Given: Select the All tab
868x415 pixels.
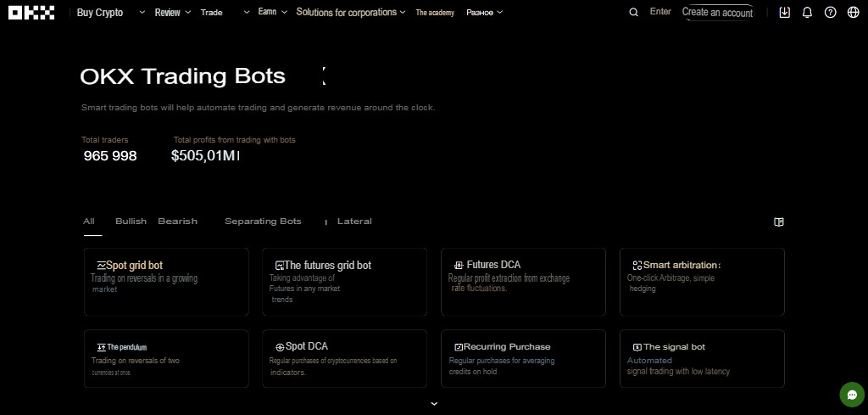Looking at the screenshot, I should pos(89,221).
